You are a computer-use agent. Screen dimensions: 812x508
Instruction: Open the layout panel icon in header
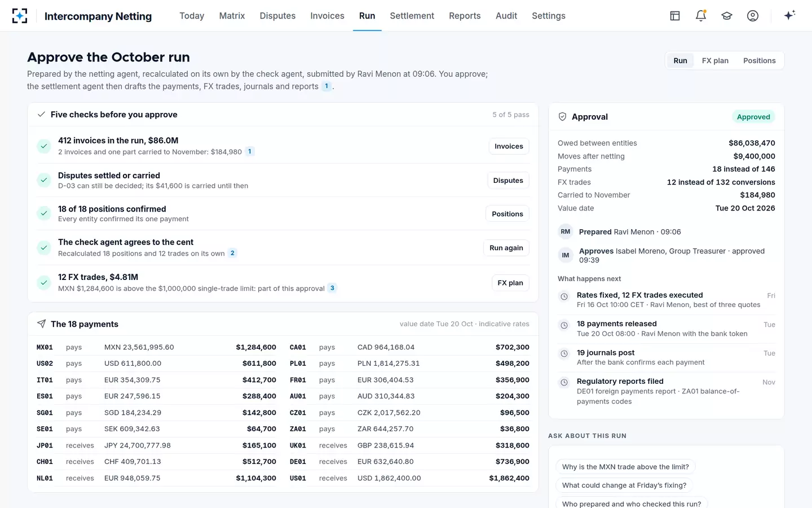coord(675,16)
